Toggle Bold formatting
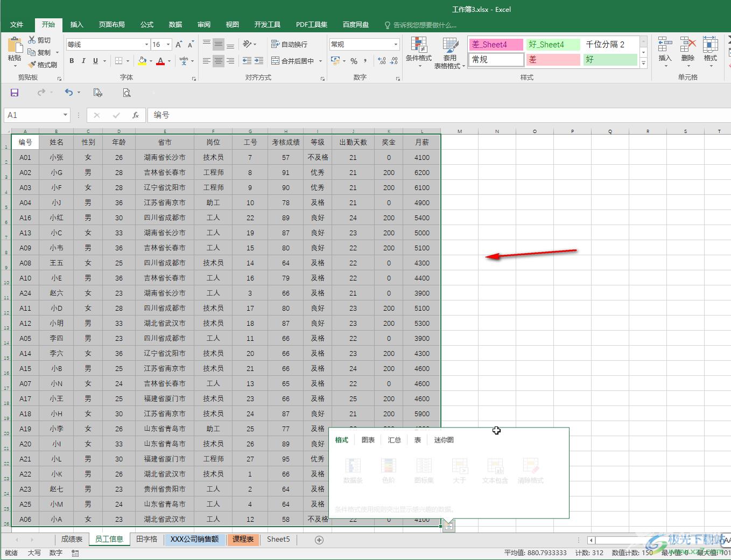 (x=72, y=61)
